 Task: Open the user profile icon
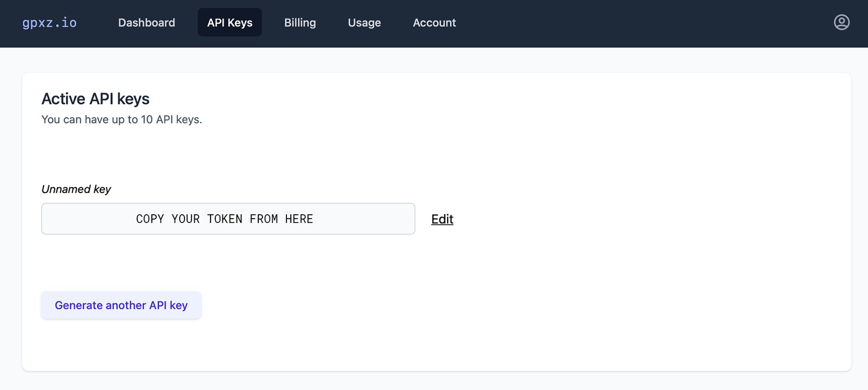[841, 22]
